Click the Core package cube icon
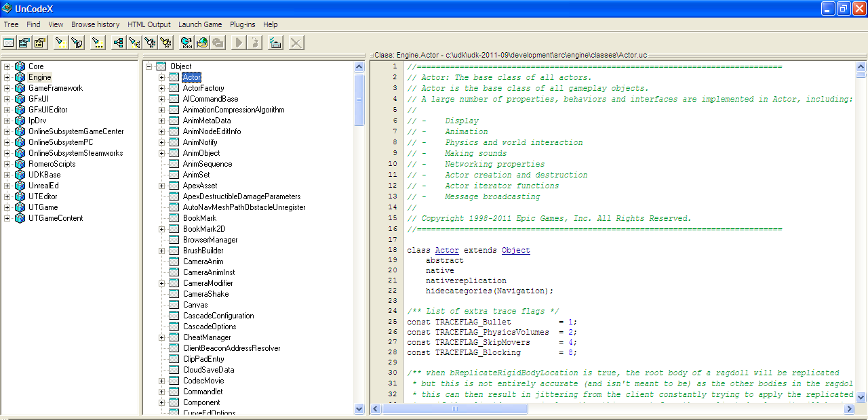This screenshot has height=420, width=868. tap(20, 66)
